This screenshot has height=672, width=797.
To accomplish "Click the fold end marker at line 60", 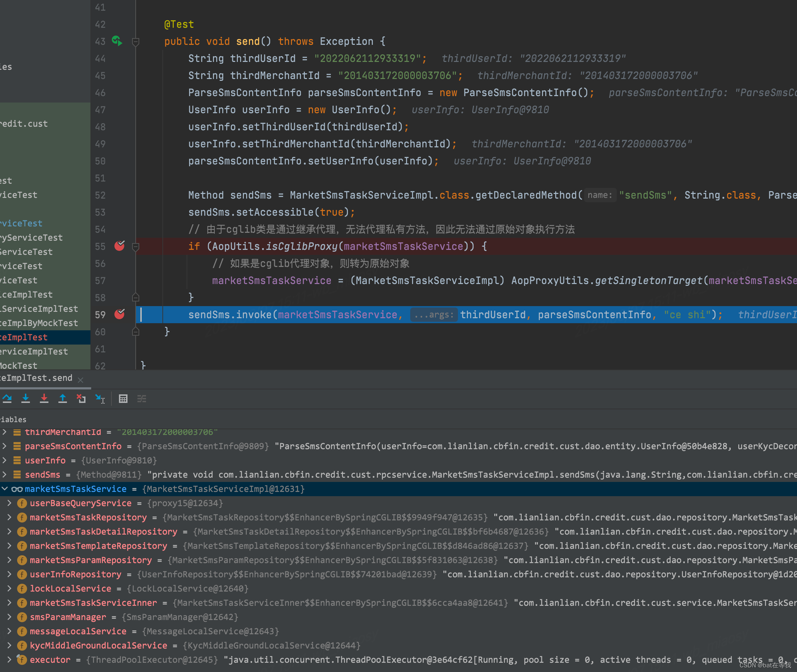I will (135, 331).
